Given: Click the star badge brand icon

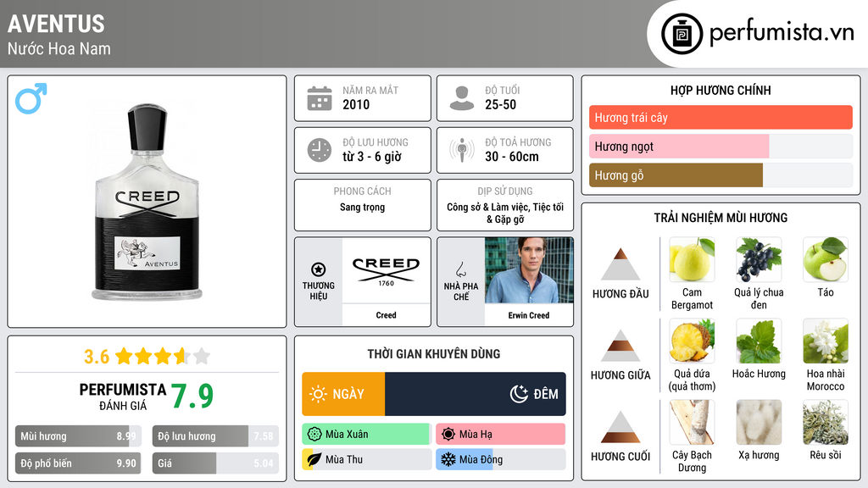Looking at the screenshot, I should click(x=319, y=269).
